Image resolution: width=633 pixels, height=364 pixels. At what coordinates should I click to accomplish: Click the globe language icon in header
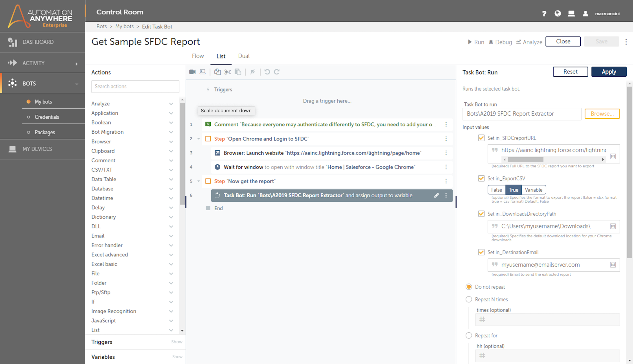coord(558,13)
